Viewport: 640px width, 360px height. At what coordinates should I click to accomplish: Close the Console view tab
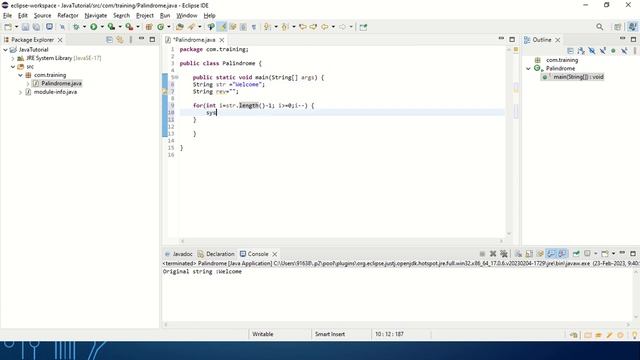[275, 254]
